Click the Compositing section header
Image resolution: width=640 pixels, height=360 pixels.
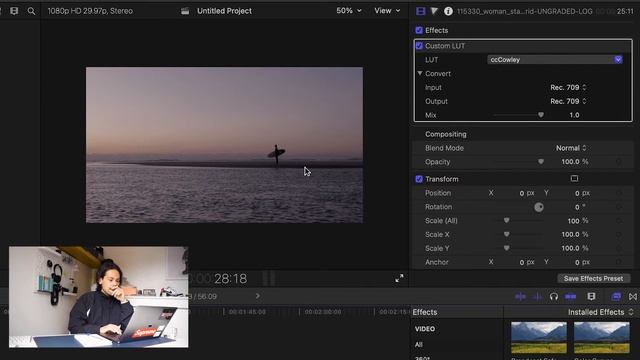[446, 134]
